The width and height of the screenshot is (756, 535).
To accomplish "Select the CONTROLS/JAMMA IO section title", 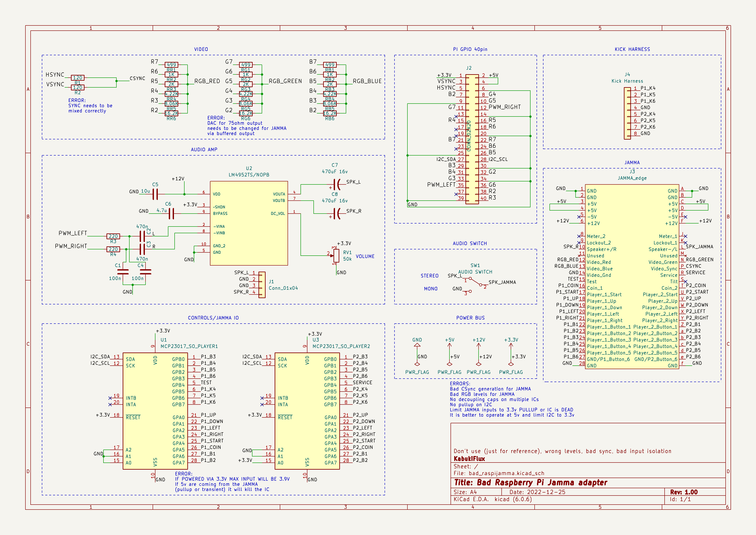I will (x=213, y=318).
